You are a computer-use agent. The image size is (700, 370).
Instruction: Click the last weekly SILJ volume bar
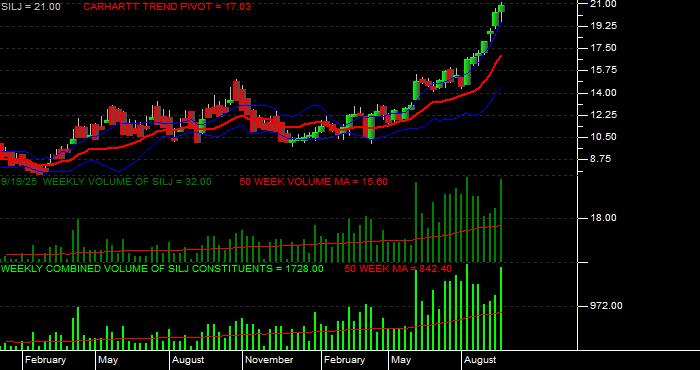click(501, 220)
